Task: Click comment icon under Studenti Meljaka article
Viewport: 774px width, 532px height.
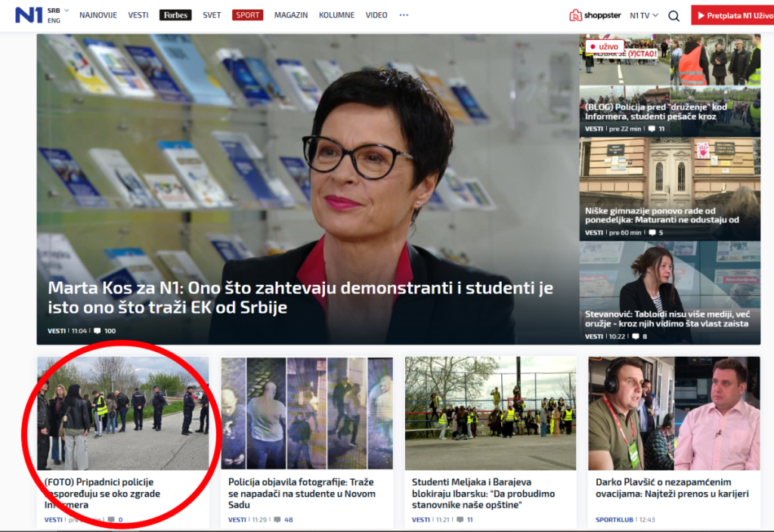Action: (x=460, y=520)
